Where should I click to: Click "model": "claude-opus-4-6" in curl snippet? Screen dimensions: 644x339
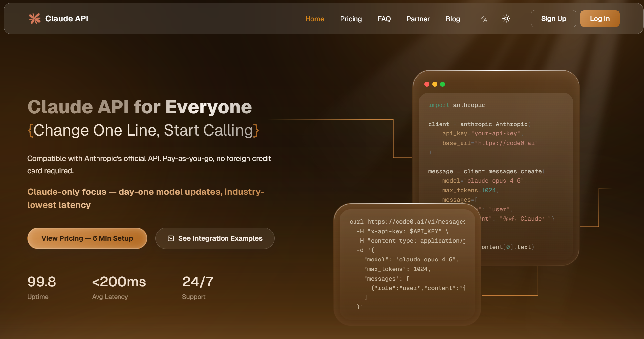pyautogui.click(x=411, y=260)
